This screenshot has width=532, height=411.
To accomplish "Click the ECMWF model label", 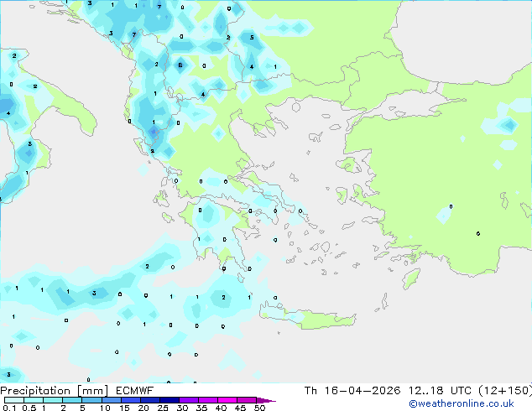I will [x=135, y=391].
